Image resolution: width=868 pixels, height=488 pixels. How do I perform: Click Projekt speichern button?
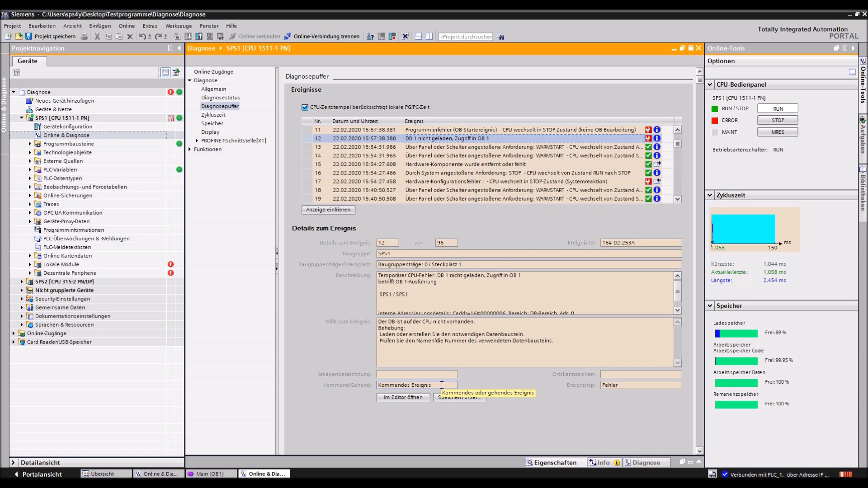coord(51,36)
